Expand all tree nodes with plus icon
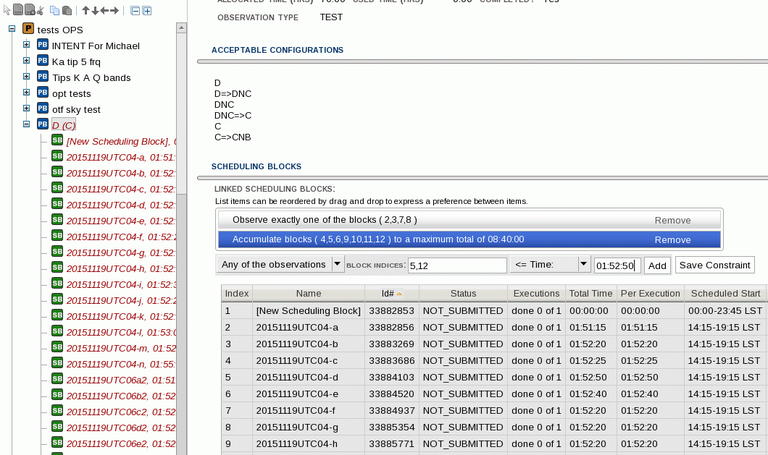The height and width of the screenshot is (455, 768). point(147,11)
